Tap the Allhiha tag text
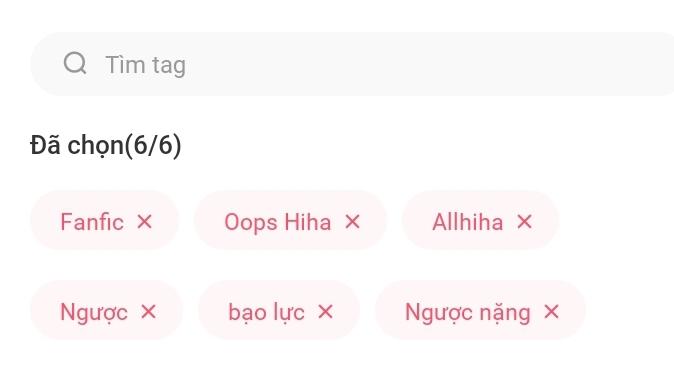Image resolution: width=674 pixels, height=381 pixels. pyautogui.click(x=468, y=222)
